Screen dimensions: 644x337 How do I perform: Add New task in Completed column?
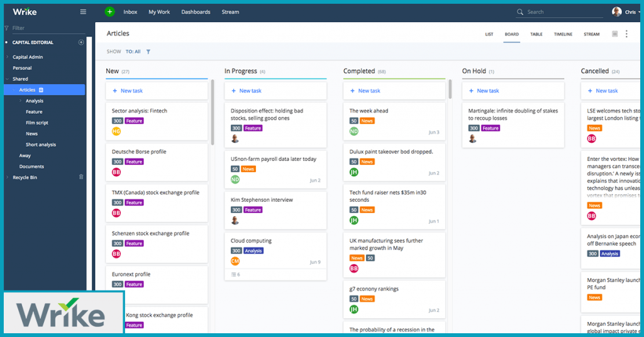(x=394, y=91)
